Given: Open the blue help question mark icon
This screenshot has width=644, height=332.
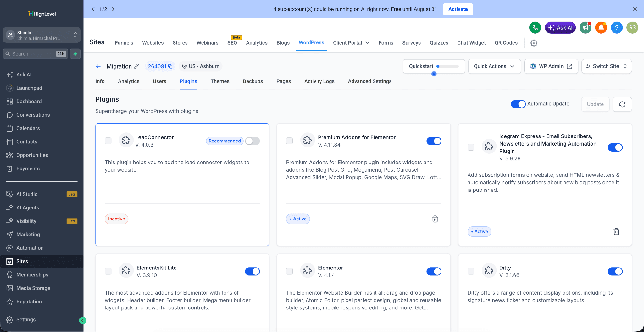Looking at the screenshot, I should [617, 28].
